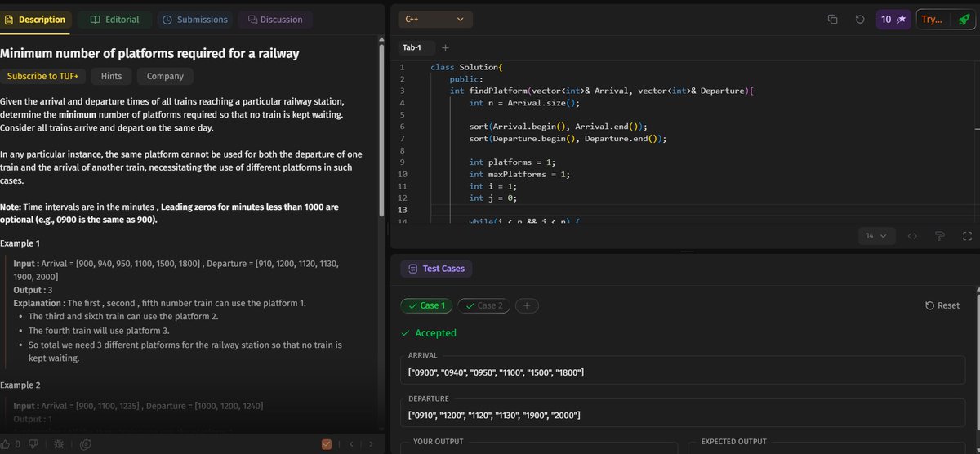Viewport: 980px width, 454px height.
Task: Open the paint roller theme icon
Action: (x=940, y=236)
